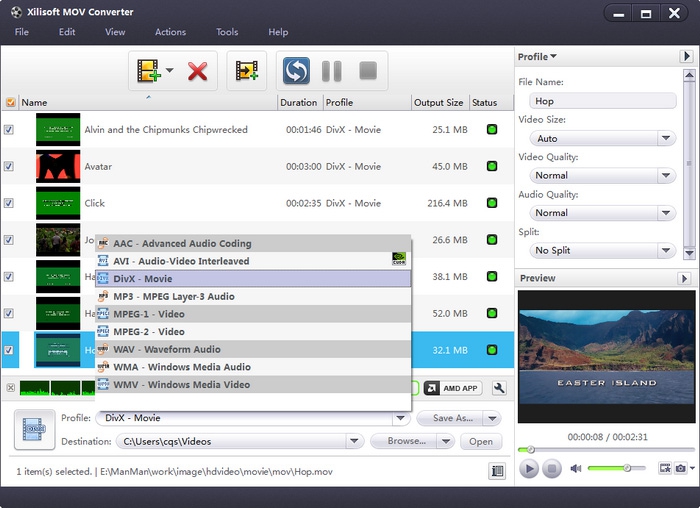Open the Video Quality Normal dropdown

pyautogui.click(x=666, y=175)
